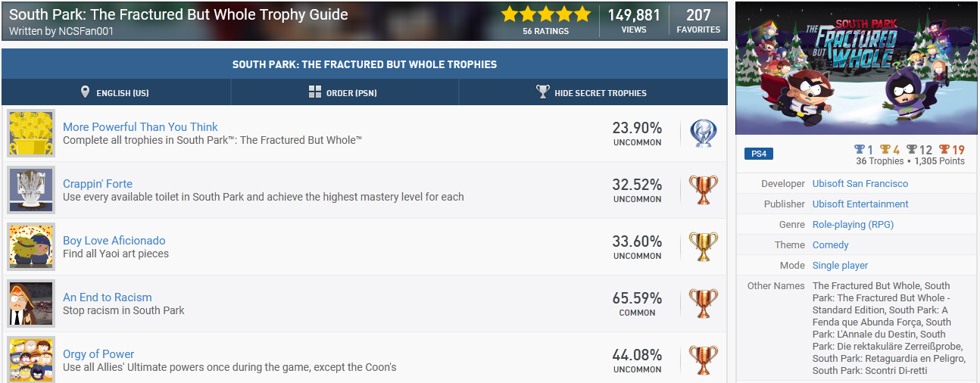The height and width of the screenshot is (383, 980).
Task: Click the Comedy theme link
Action: (830, 245)
